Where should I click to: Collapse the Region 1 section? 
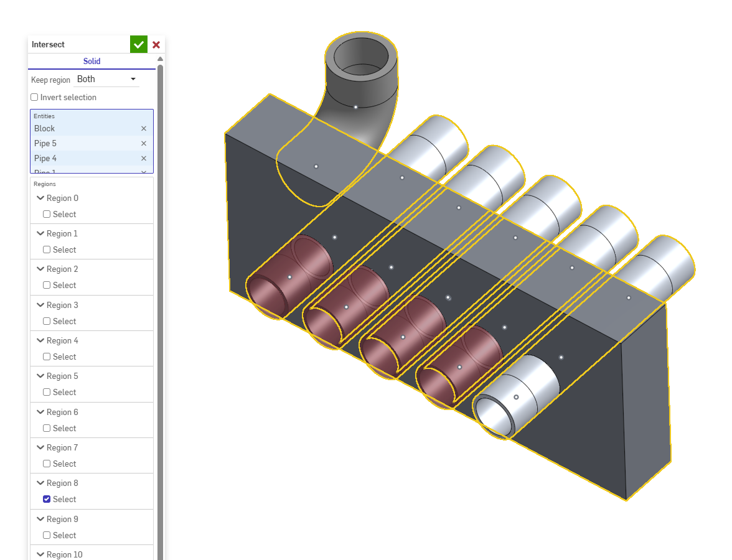[40, 233]
